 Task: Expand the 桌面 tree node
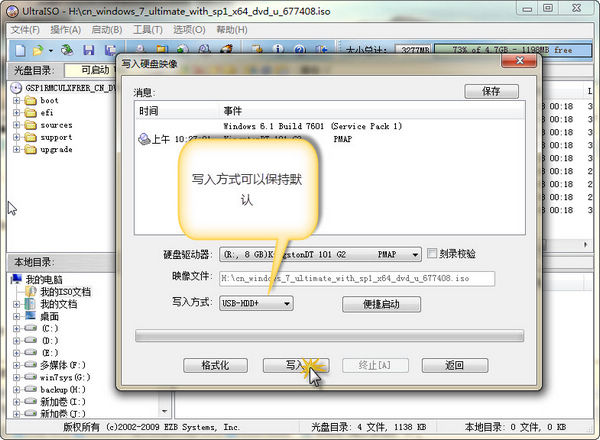pos(16,317)
